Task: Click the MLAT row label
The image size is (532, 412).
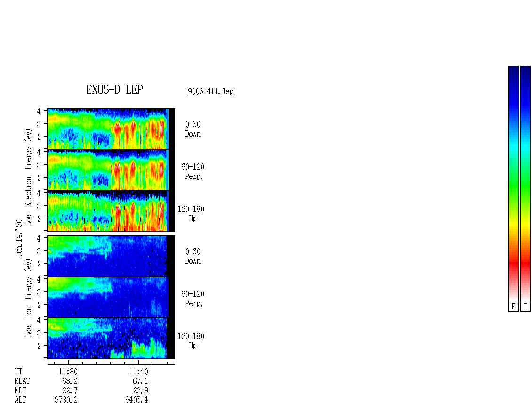Action: 22,381
